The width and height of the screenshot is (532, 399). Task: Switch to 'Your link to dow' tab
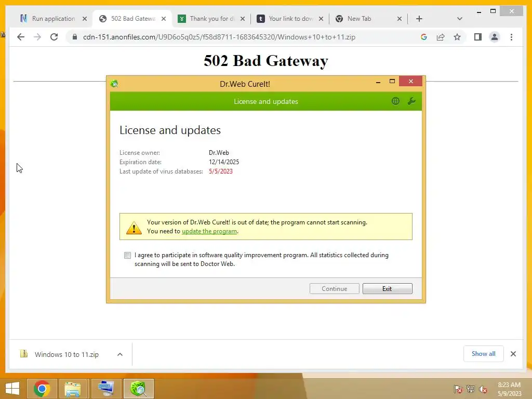pos(290,19)
